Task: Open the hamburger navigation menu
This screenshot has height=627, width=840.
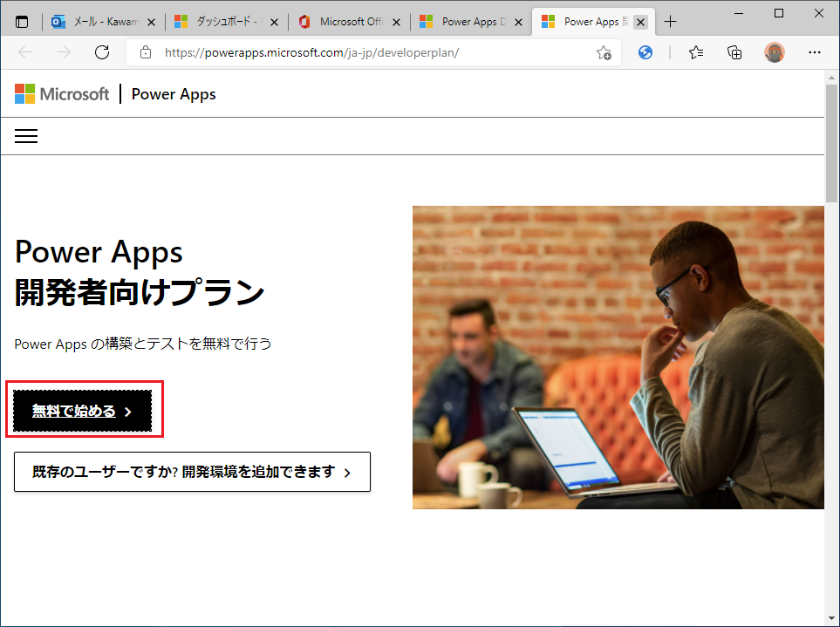Action: click(x=26, y=135)
